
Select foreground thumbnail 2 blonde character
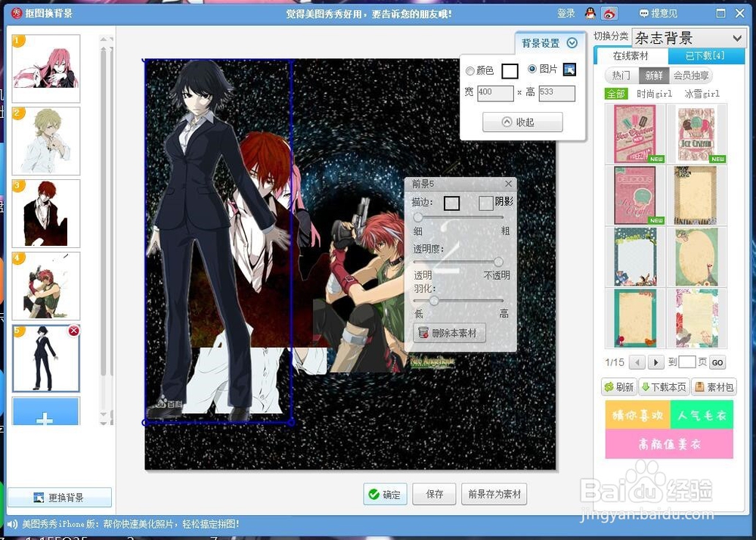click(x=46, y=141)
